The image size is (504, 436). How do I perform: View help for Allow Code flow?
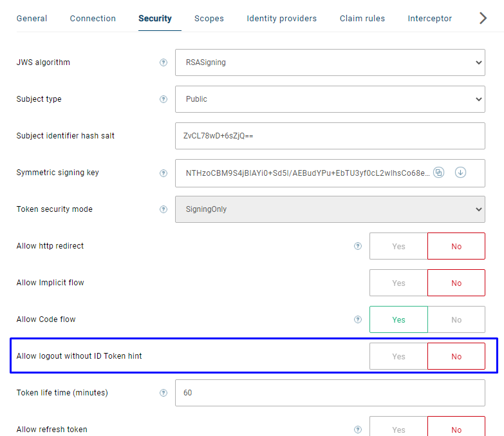[x=358, y=319]
